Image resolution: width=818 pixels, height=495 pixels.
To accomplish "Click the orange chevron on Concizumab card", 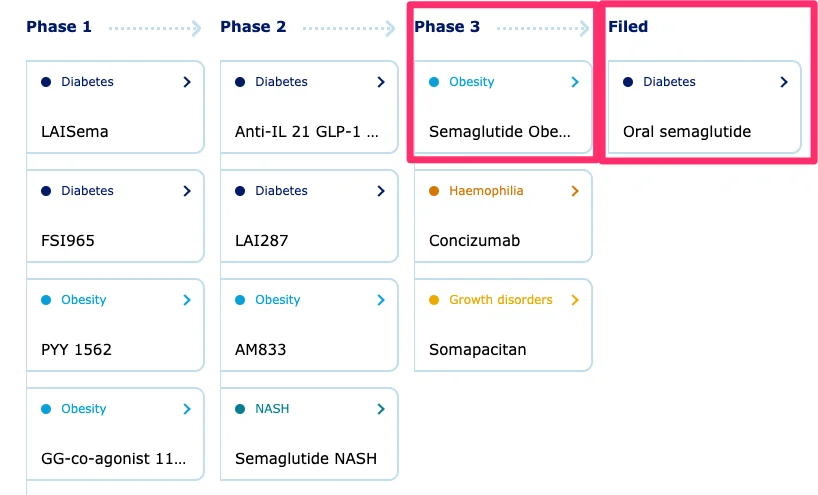I will (x=575, y=191).
